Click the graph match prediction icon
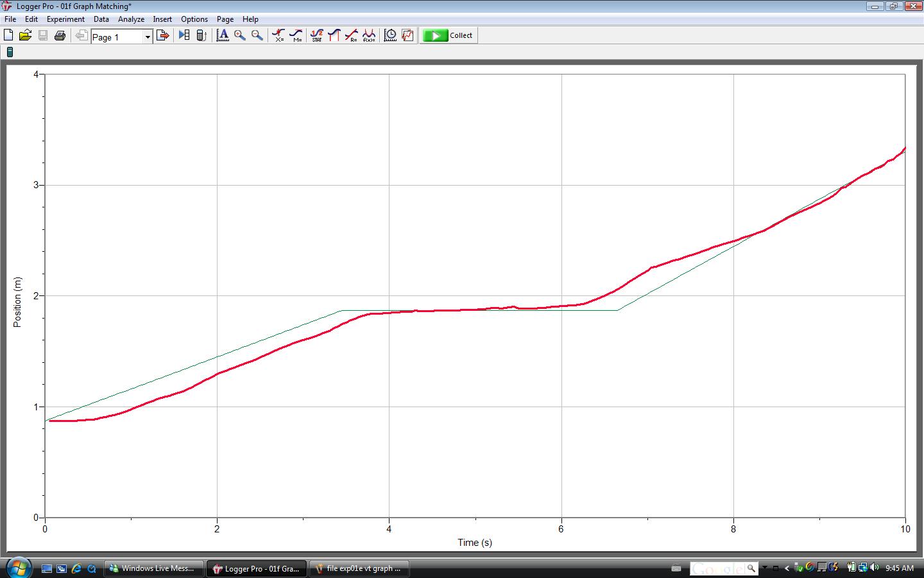This screenshot has width=924, height=578. click(407, 35)
